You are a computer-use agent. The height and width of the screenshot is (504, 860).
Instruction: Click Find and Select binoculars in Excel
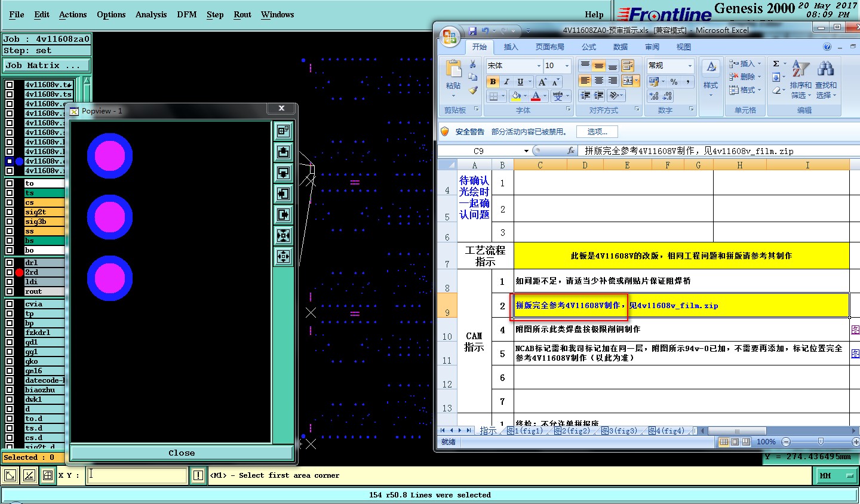click(x=826, y=79)
